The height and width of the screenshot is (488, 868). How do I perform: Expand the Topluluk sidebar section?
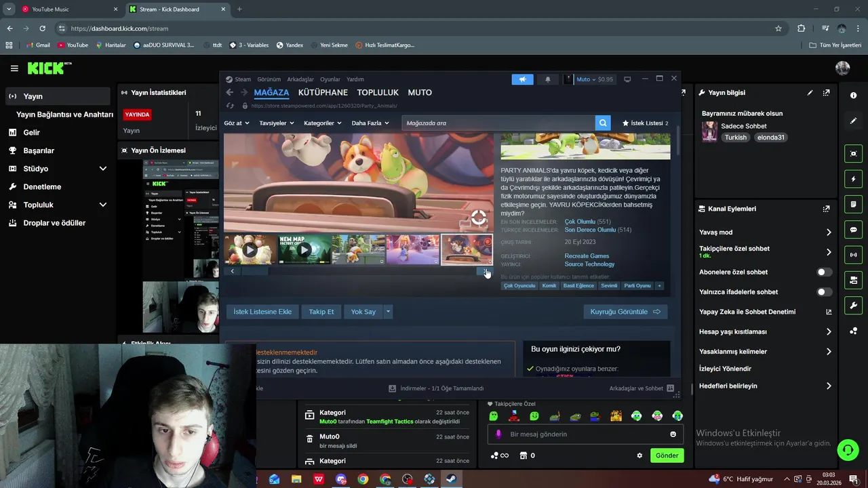click(103, 205)
